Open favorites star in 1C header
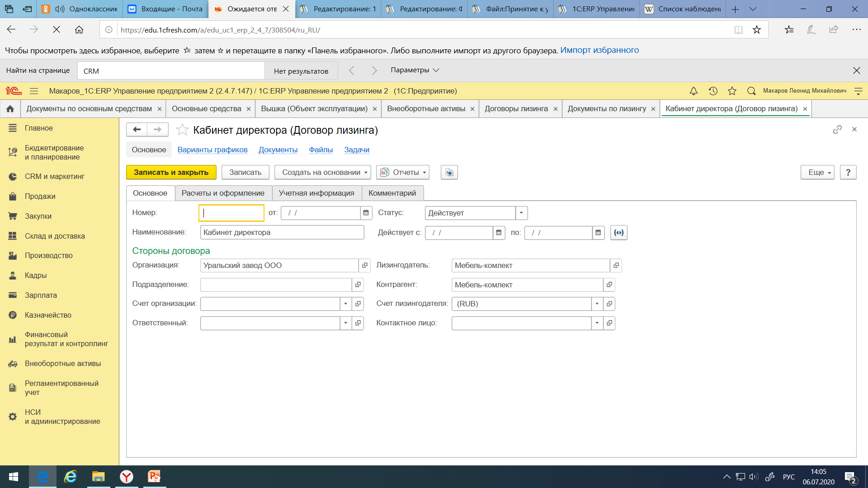The image size is (868, 488). click(732, 91)
